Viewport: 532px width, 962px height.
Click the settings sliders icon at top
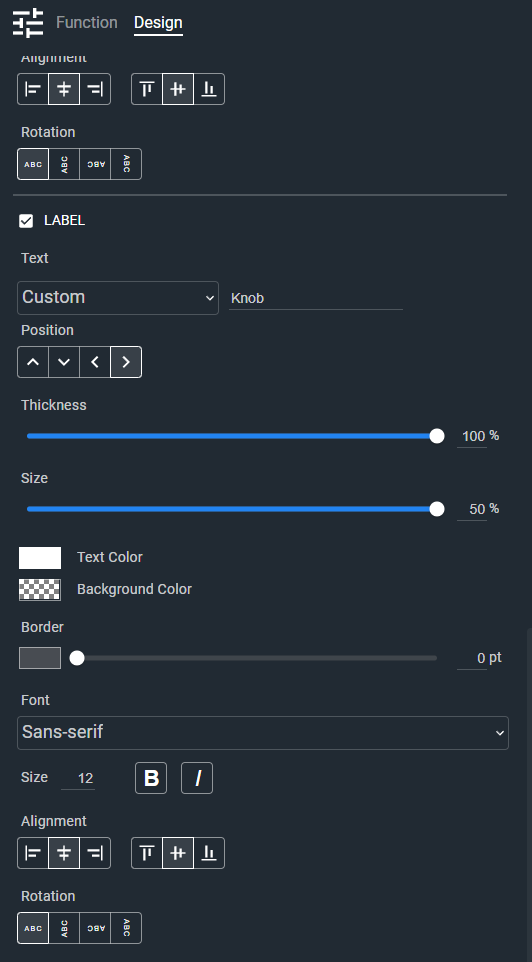click(x=28, y=23)
